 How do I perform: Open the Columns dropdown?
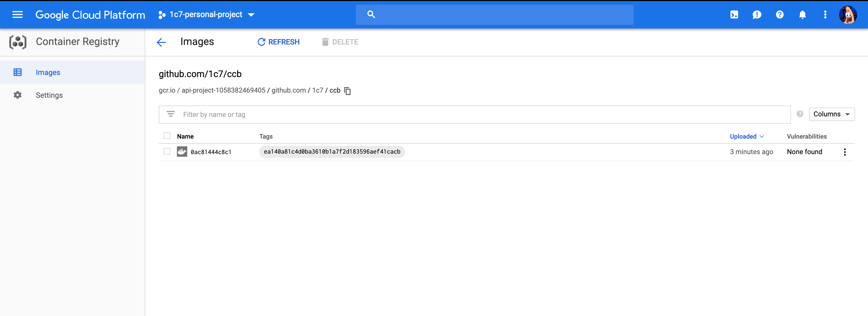click(831, 114)
